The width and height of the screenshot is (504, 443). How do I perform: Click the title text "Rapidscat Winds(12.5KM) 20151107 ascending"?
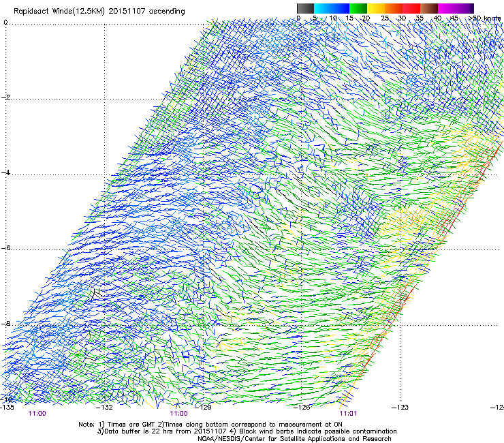[x=99, y=12]
